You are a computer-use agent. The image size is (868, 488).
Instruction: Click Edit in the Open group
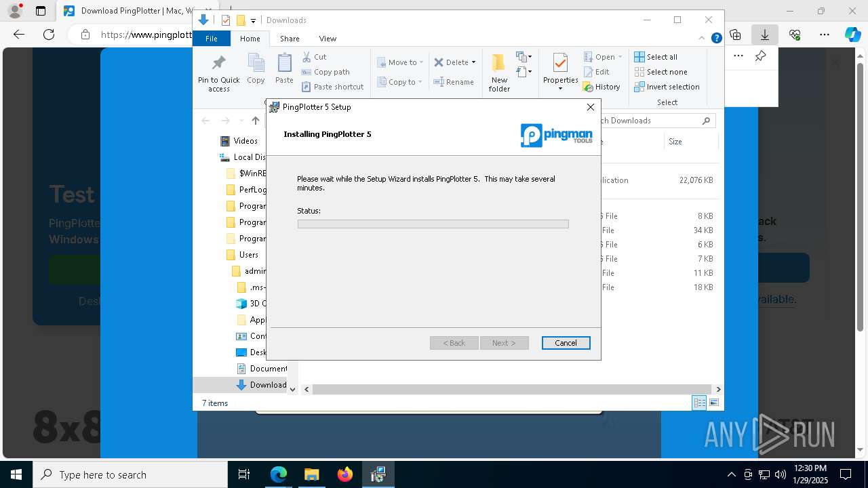596,72
